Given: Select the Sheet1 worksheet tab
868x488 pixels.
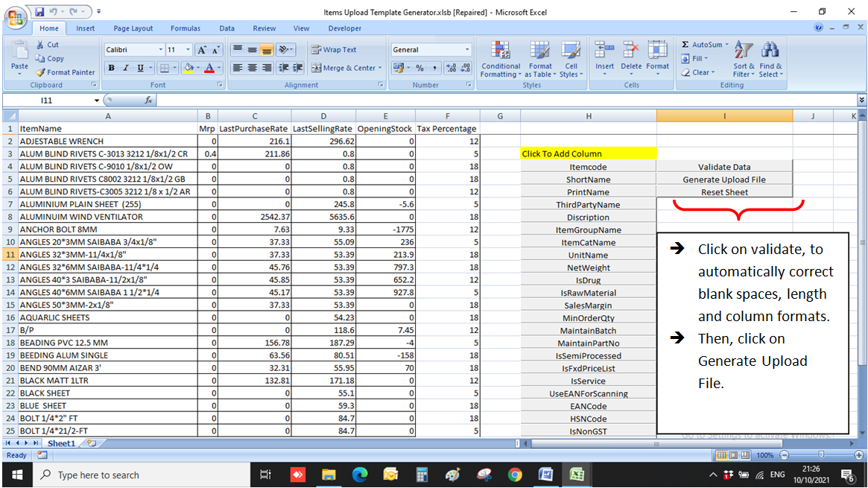Looking at the screenshot, I should coord(60,442).
